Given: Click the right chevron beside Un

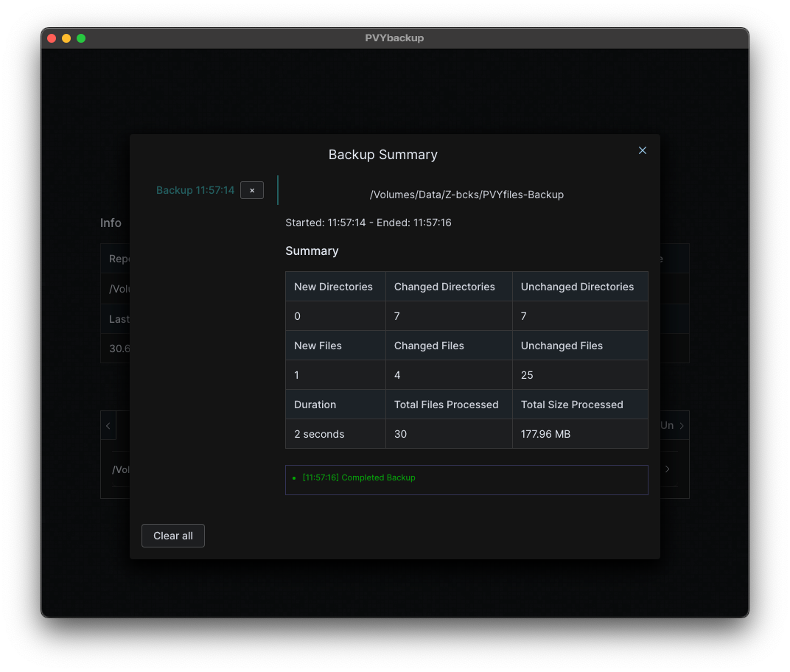Looking at the screenshot, I should (682, 426).
